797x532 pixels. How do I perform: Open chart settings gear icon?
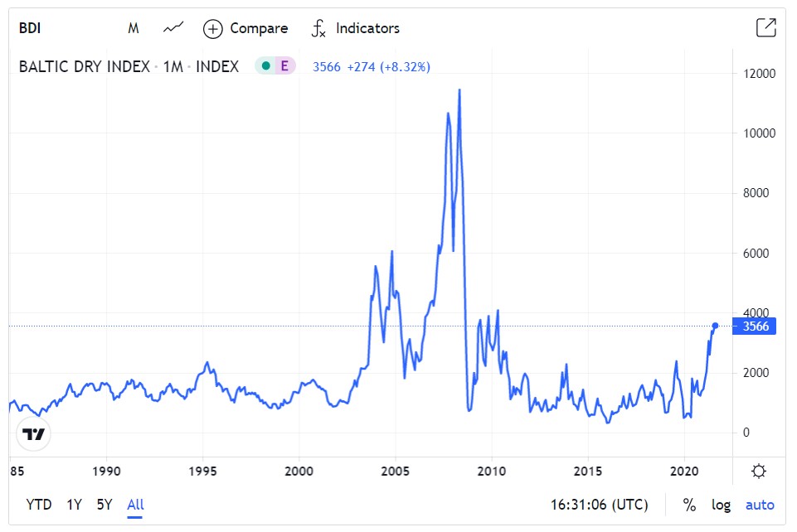click(x=758, y=472)
